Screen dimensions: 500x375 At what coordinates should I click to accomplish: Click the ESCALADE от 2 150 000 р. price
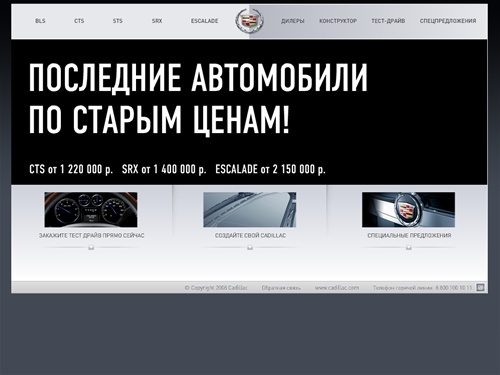coord(270,169)
